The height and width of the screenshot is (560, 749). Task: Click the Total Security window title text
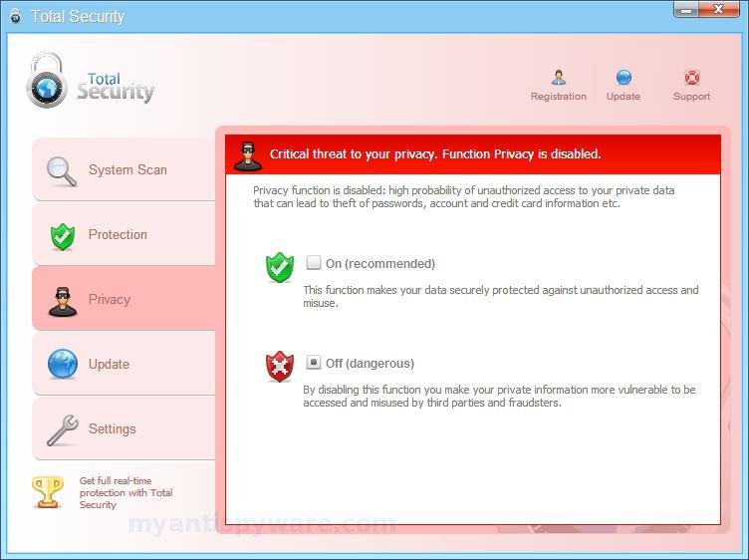point(78,16)
